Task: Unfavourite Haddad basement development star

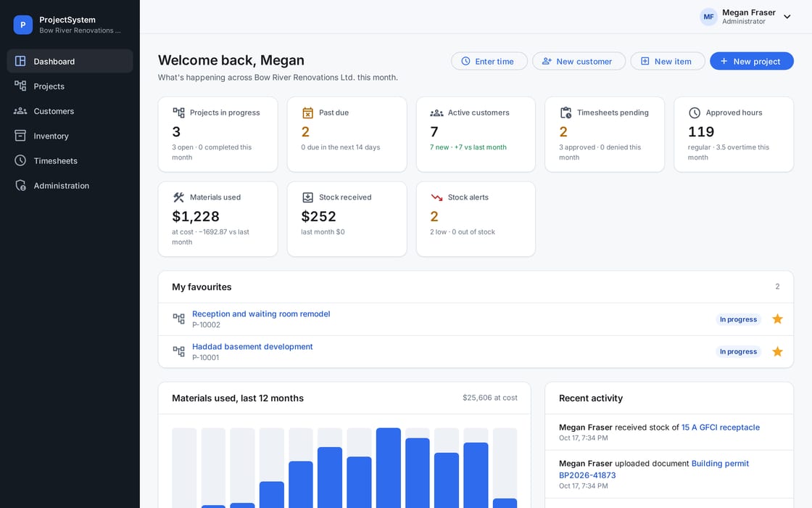Action: [x=777, y=351]
